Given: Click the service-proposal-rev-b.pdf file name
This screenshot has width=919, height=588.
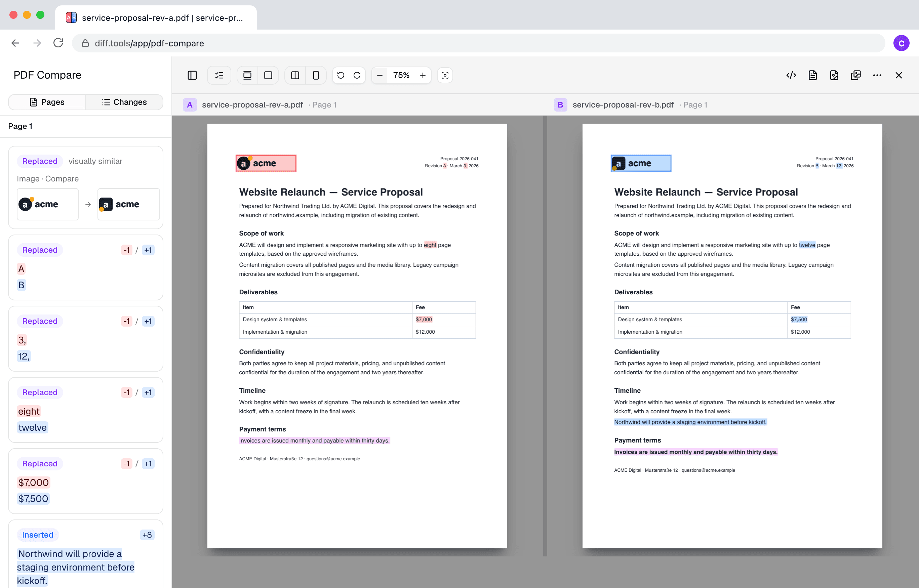Looking at the screenshot, I should [x=623, y=104].
